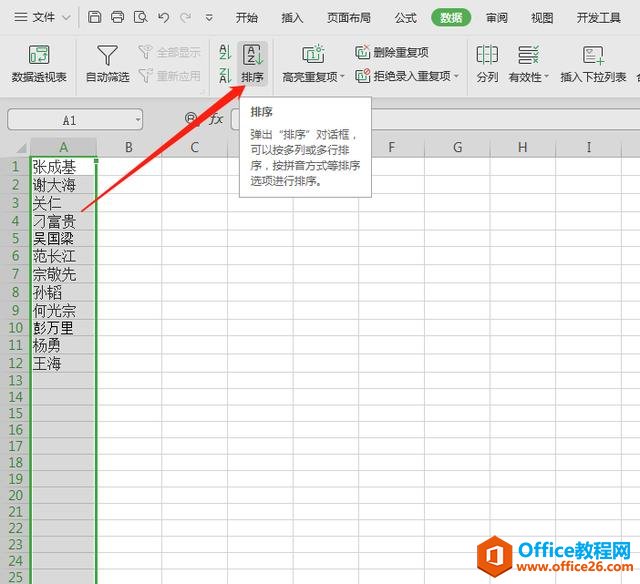The image size is (640, 584).
Task: Click 全部显示 show all button
Action: pyautogui.click(x=169, y=52)
